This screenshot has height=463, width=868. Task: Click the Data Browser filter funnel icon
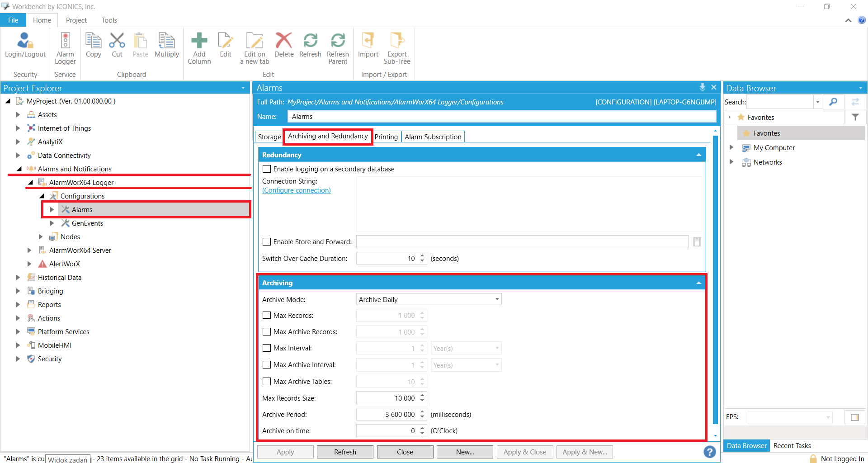tap(855, 117)
